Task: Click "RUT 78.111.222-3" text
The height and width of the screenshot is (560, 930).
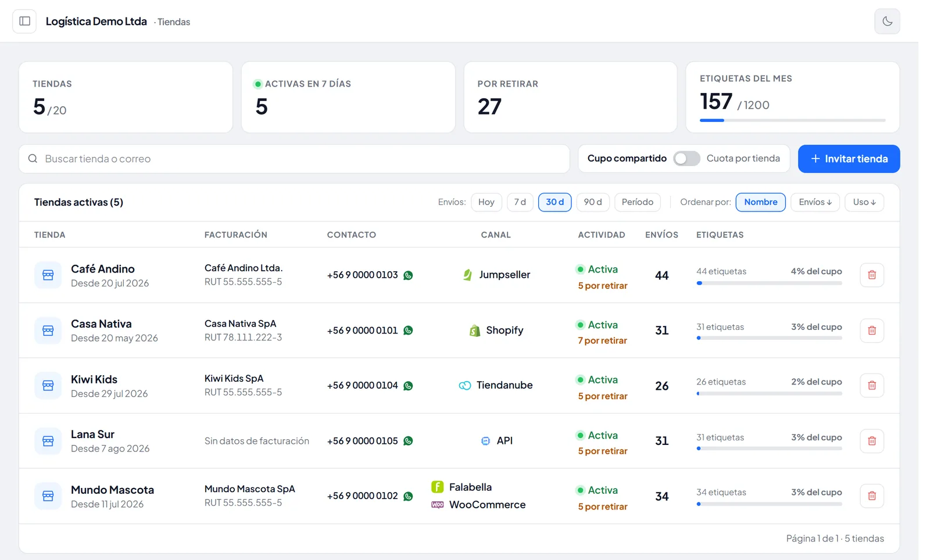Action: (x=243, y=338)
